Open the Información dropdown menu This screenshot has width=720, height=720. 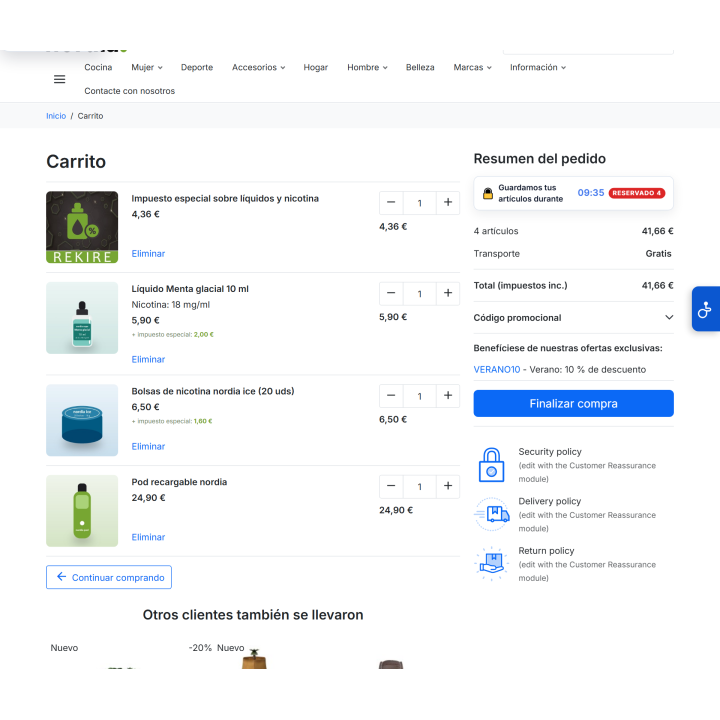[538, 68]
